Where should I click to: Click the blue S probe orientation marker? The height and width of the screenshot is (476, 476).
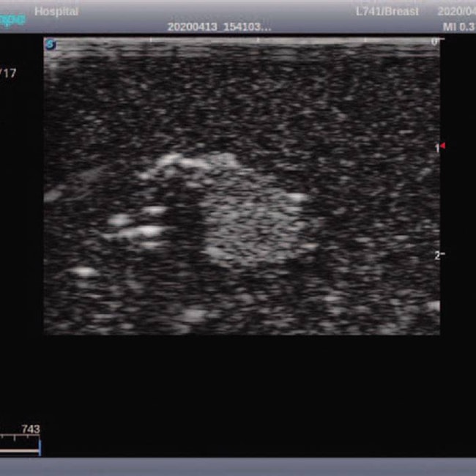coord(50,44)
